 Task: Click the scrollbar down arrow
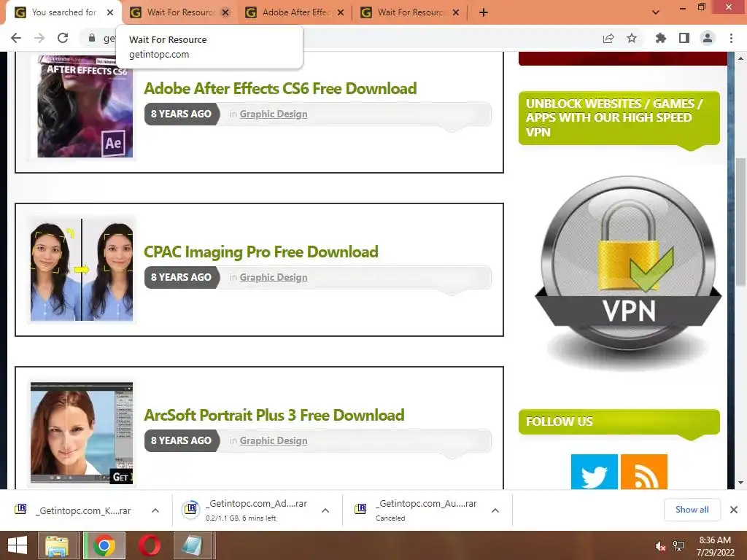[740, 483]
